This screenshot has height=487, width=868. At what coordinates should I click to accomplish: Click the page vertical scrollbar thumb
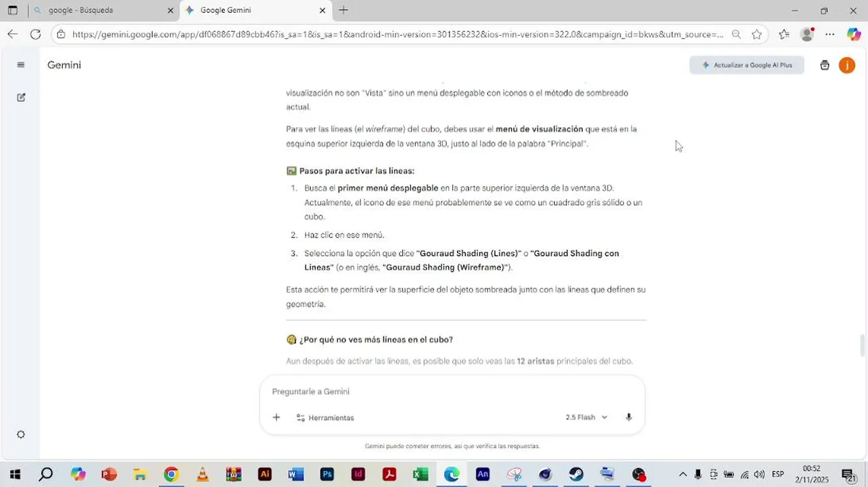coord(863,345)
